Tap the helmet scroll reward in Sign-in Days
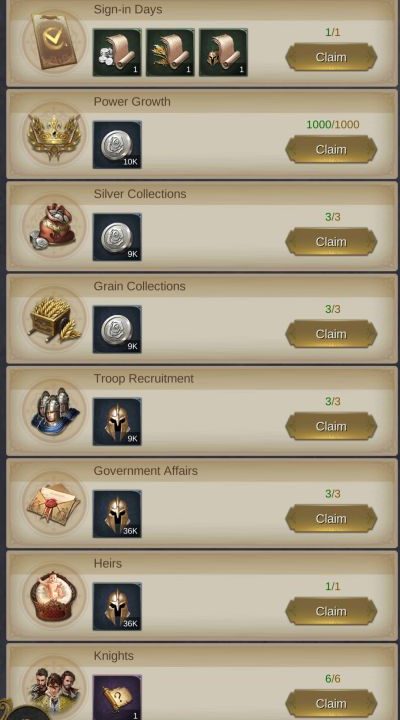The height and width of the screenshot is (720, 400). (x=223, y=52)
